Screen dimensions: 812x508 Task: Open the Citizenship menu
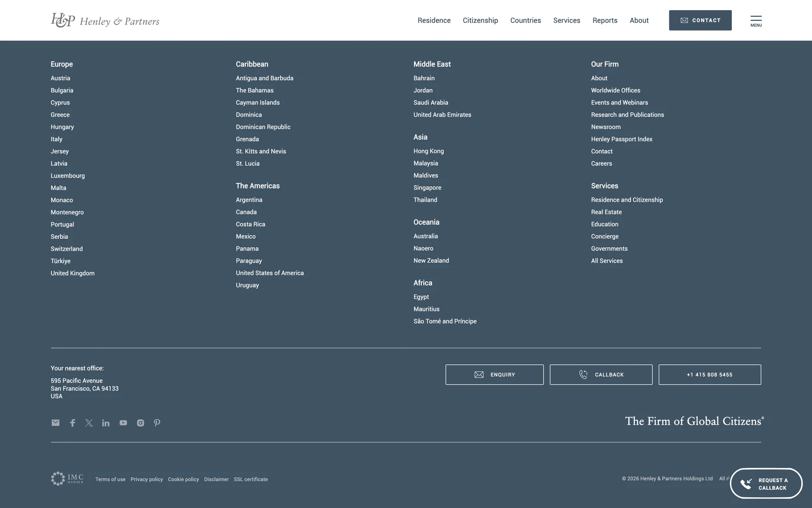point(480,20)
